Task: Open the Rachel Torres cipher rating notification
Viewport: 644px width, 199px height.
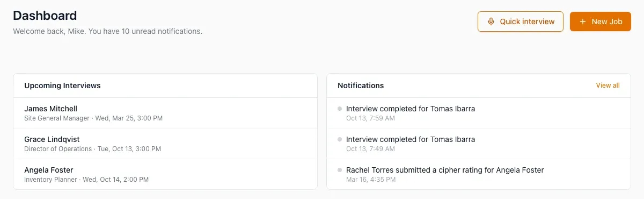Action: [479, 174]
